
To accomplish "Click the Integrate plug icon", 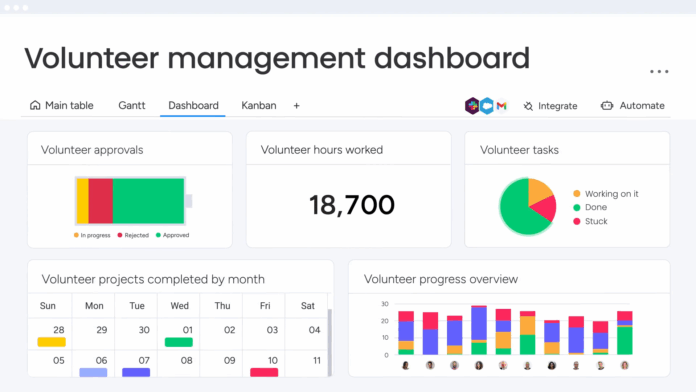I will 528,106.
